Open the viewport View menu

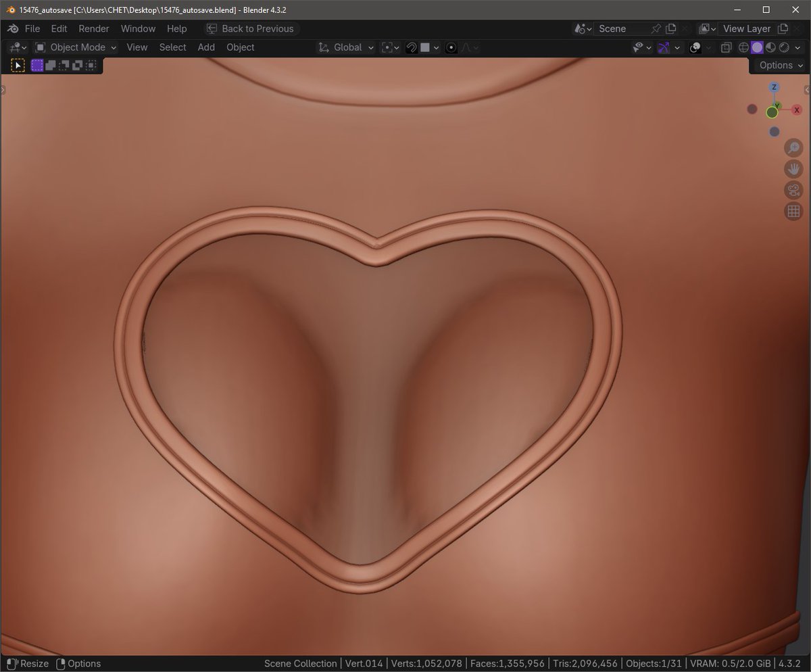(137, 47)
